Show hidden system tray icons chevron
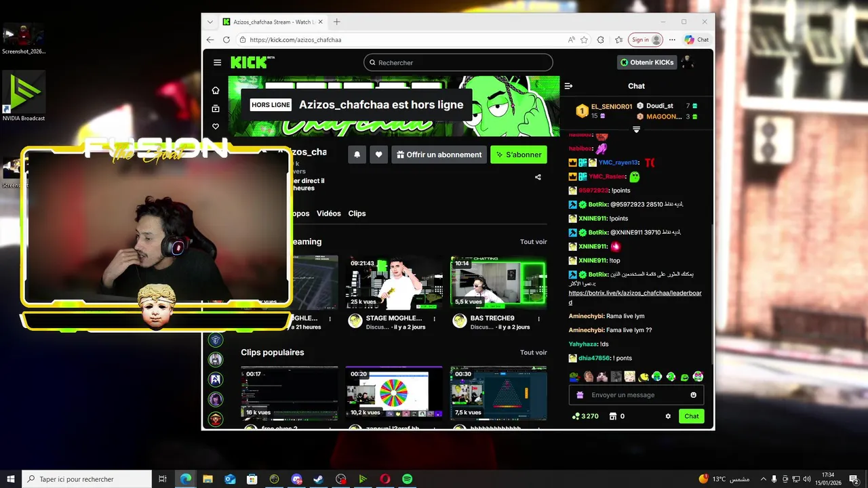 pos(764,479)
